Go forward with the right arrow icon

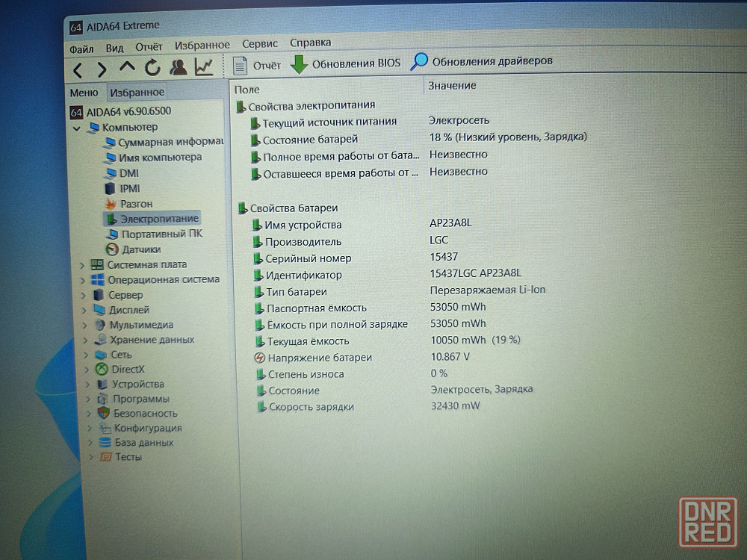[x=102, y=70]
